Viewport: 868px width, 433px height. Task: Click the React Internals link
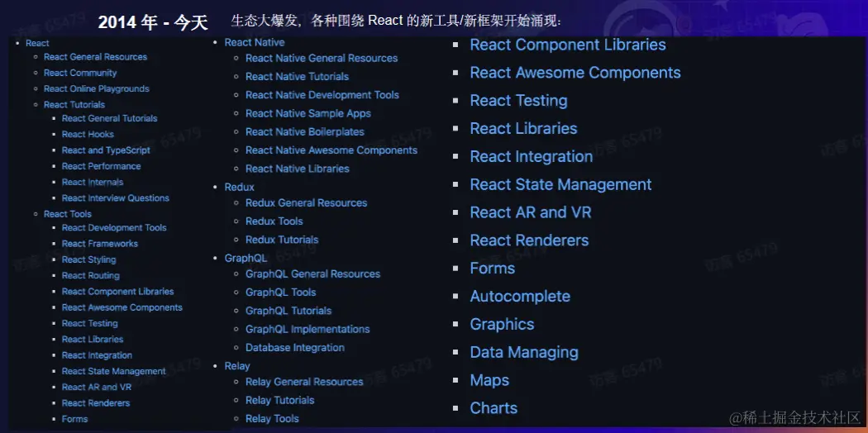coord(93,182)
